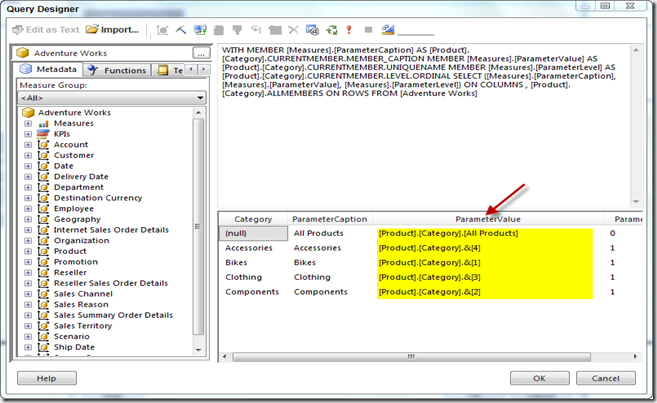The height and width of the screenshot is (403, 657).
Task: Switch to DMX pickaxe command icon
Action: [181, 30]
